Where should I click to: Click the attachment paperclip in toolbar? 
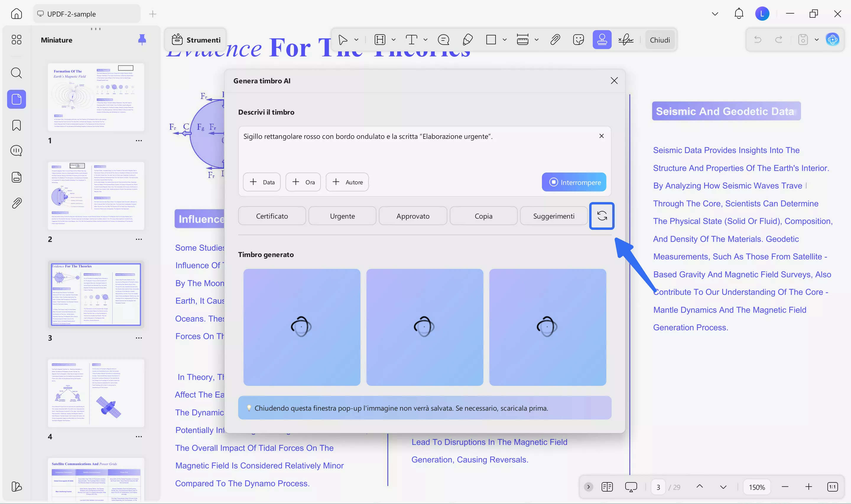click(x=555, y=40)
